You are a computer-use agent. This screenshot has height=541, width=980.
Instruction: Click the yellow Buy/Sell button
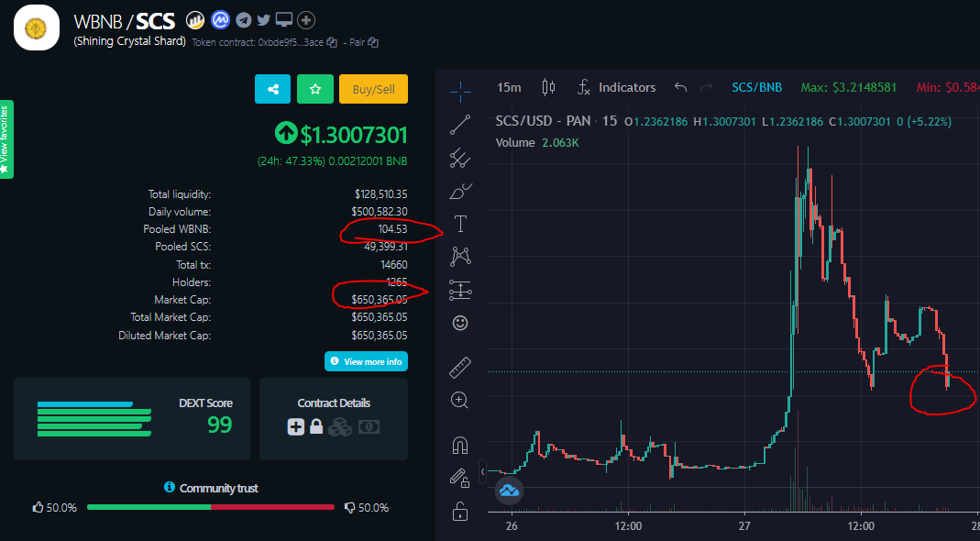tap(374, 89)
